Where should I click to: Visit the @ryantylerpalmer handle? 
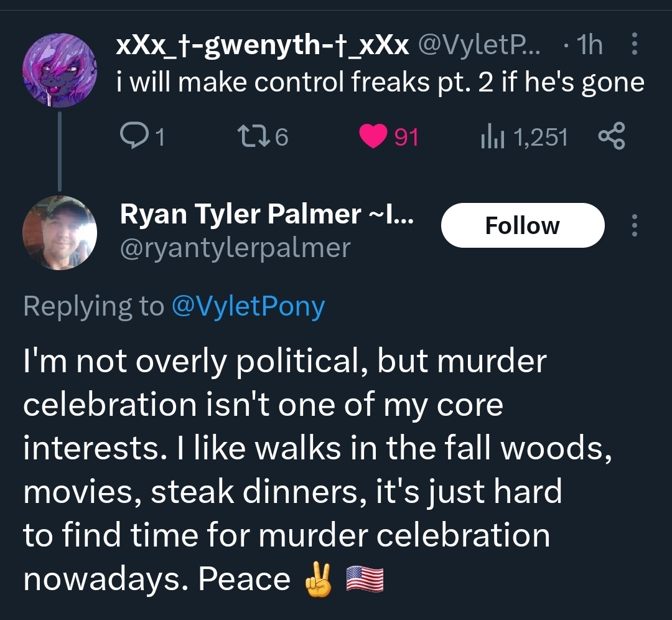(235, 248)
